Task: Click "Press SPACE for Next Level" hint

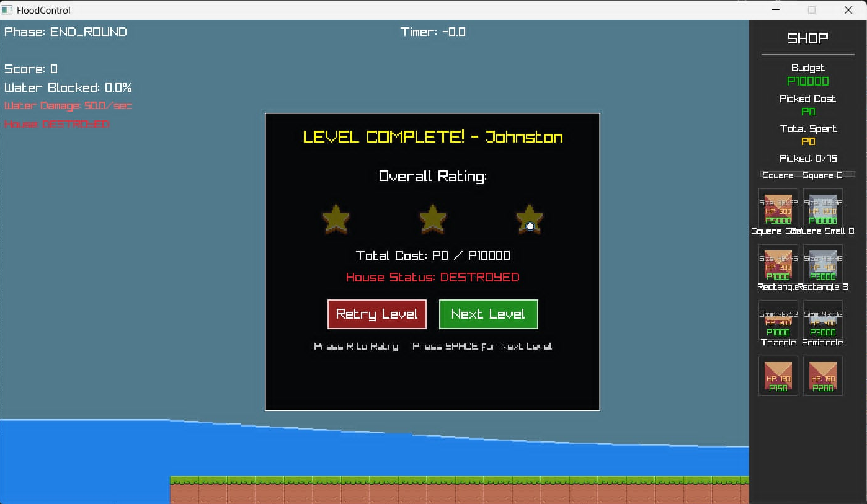Action: tap(482, 347)
